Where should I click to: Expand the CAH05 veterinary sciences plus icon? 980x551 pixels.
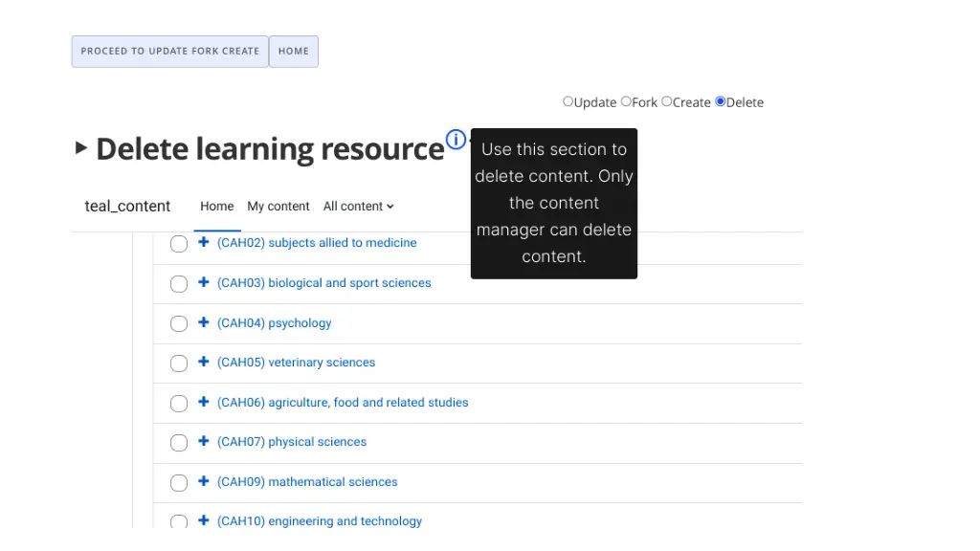point(203,361)
